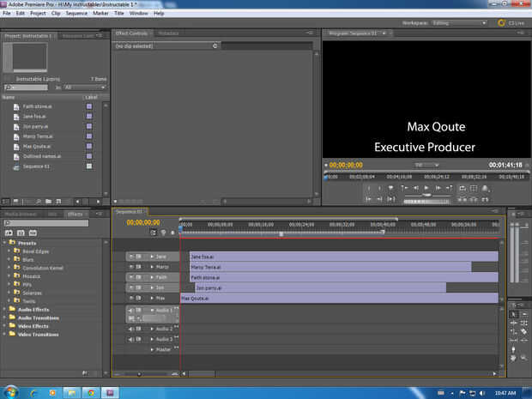Mute Audio 2 track speaker toggle

click(x=131, y=329)
